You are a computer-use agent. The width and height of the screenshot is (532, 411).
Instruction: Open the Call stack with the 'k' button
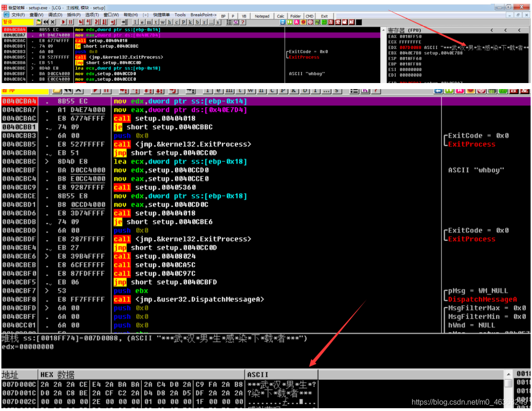pos(190,22)
